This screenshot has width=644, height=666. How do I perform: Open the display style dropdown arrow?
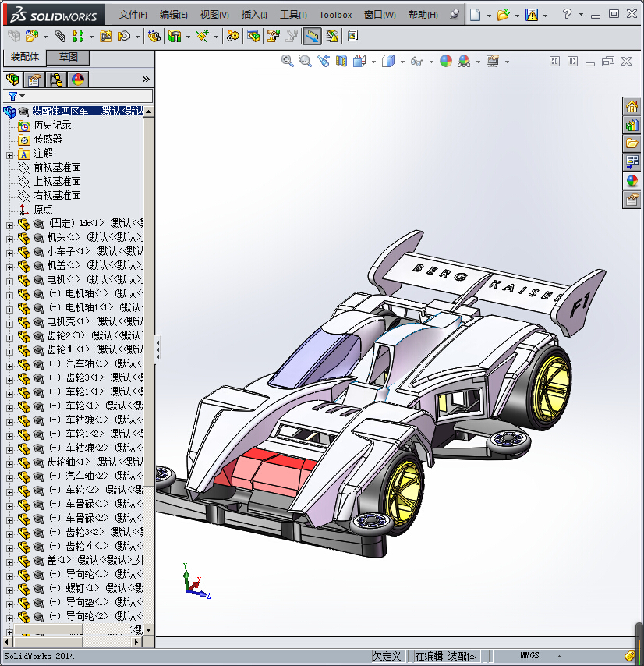pos(402,62)
